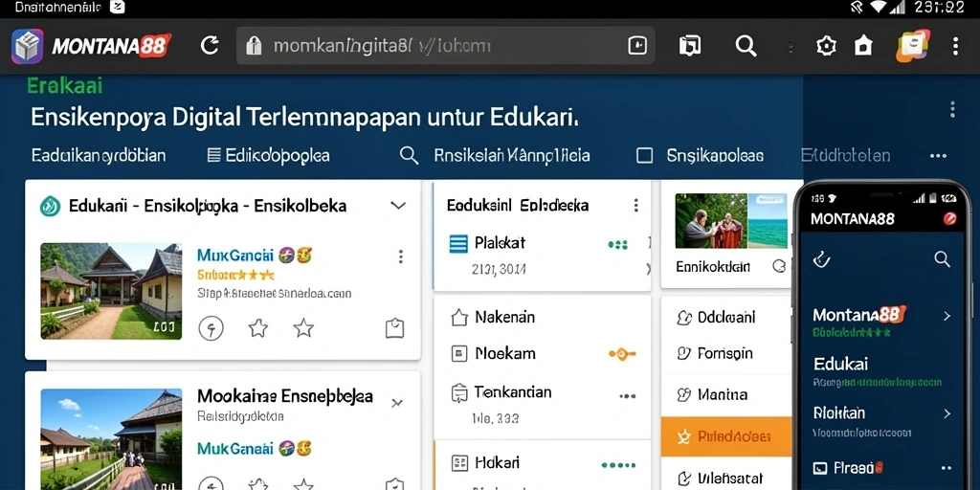Screen dimensions: 980x490
Task: Open the page header three-dot menu
Action: pos(952,109)
